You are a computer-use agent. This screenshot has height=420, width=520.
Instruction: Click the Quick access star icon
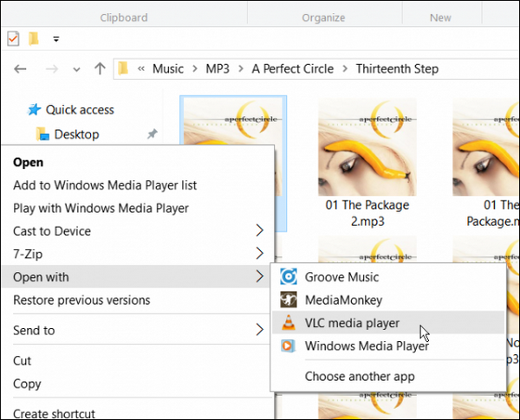coord(35,110)
